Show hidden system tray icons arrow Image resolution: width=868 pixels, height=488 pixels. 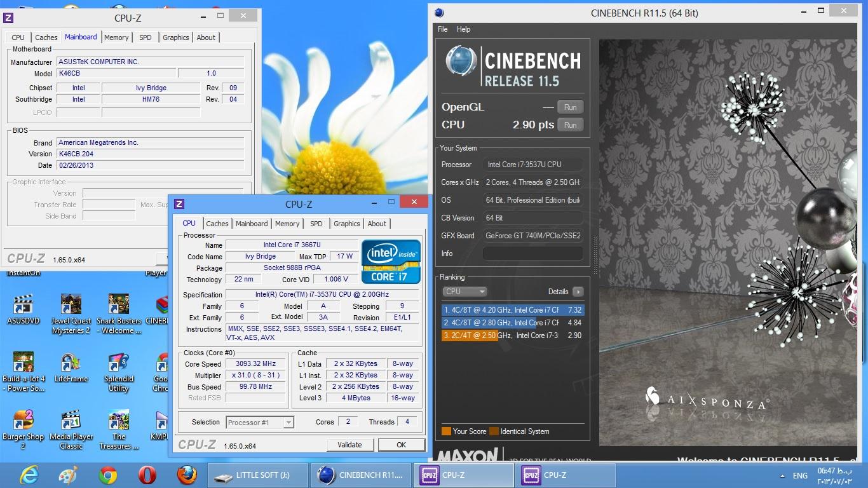tap(782, 475)
